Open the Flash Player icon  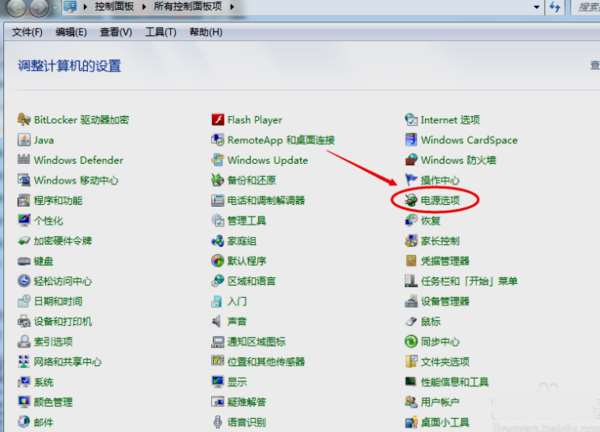217,120
